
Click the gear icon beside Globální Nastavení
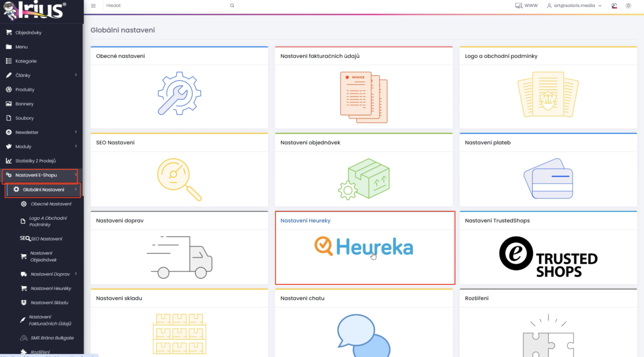16,189
